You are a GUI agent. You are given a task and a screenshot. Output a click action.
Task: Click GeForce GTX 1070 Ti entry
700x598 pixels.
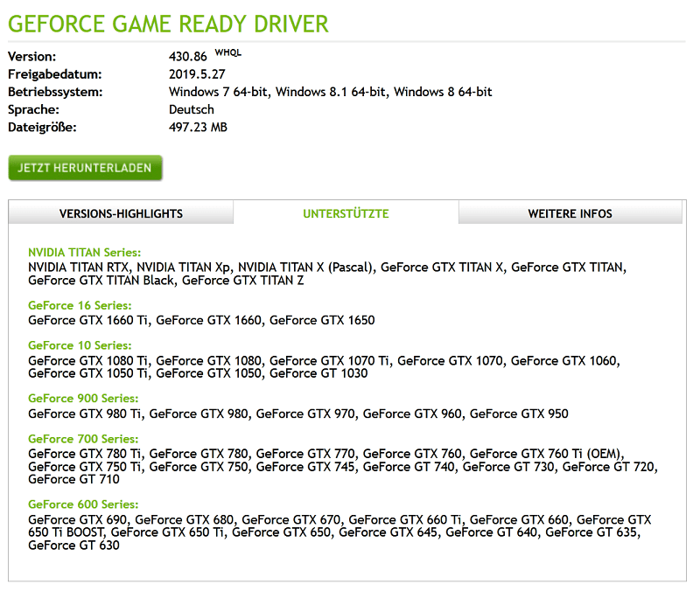[330, 360]
